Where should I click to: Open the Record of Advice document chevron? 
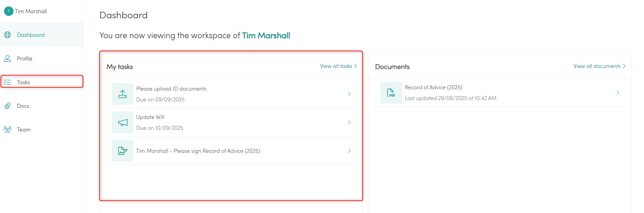point(618,93)
